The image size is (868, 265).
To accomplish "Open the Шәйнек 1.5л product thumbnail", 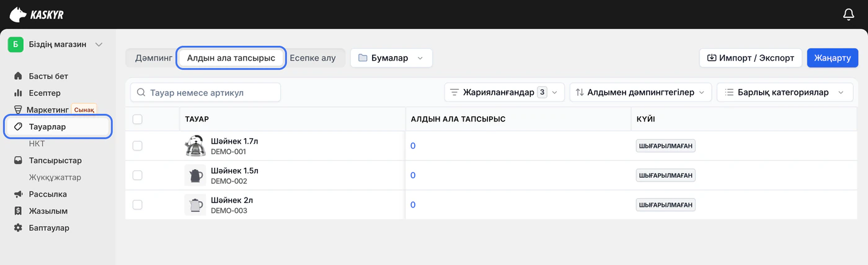I will coord(195,175).
